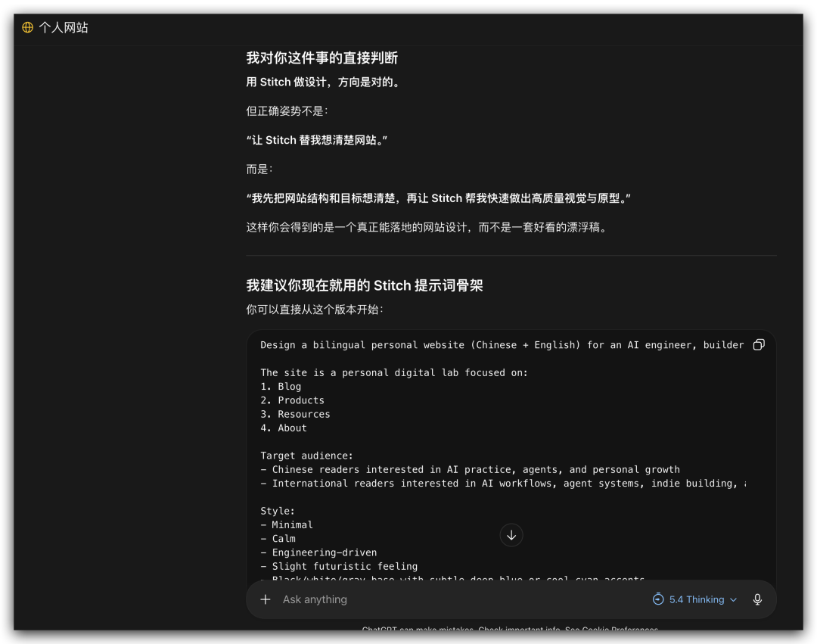The height and width of the screenshot is (644, 817).
Task: Toggle the attachment menu with plus button
Action: (266, 599)
